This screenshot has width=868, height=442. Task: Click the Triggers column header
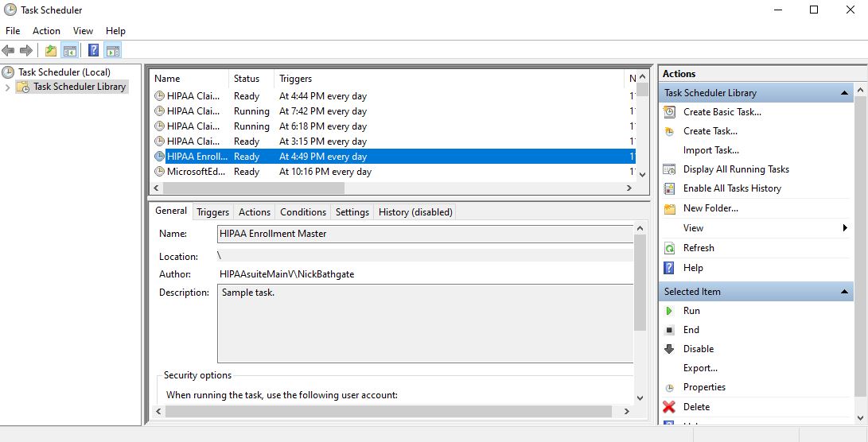pos(449,79)
